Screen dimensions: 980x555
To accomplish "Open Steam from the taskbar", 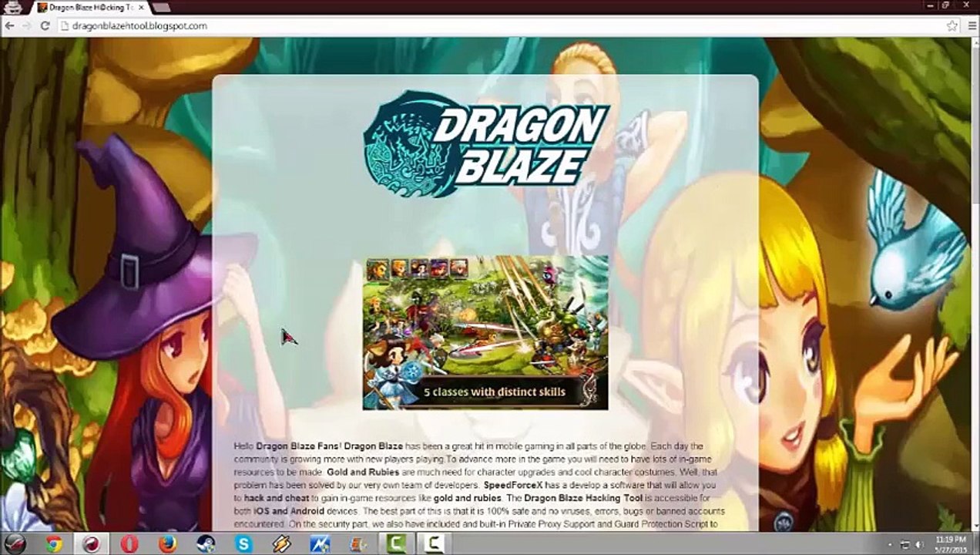I will (x=205, y=544).
